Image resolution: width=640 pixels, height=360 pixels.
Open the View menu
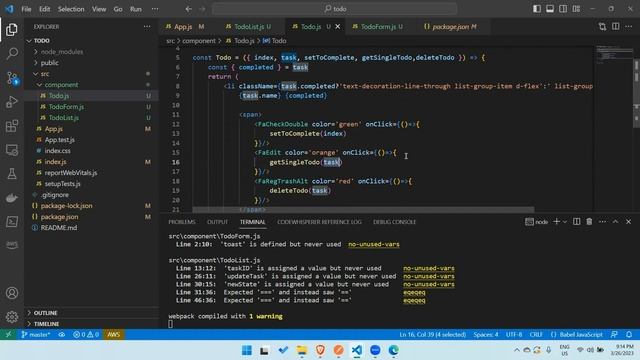[99, 9]
